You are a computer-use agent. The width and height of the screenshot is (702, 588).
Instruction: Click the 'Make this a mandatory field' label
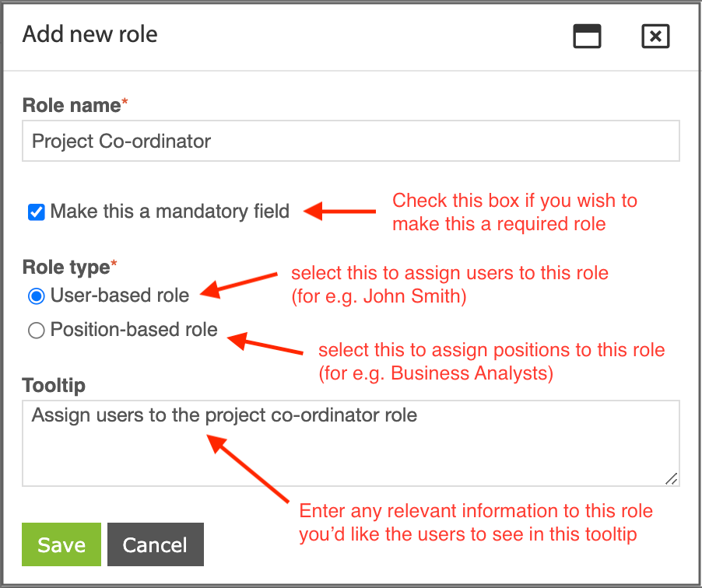(x=170, y=212)
